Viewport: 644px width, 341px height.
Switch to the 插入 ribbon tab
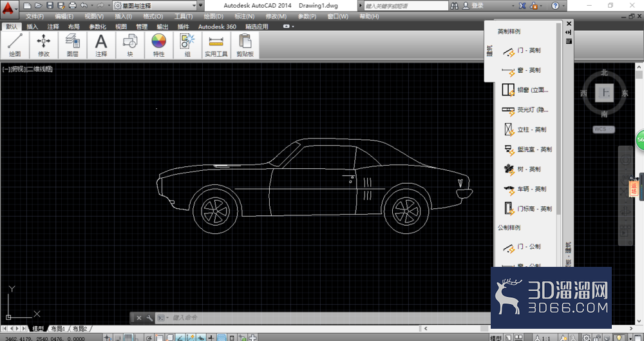pos(32,26)
